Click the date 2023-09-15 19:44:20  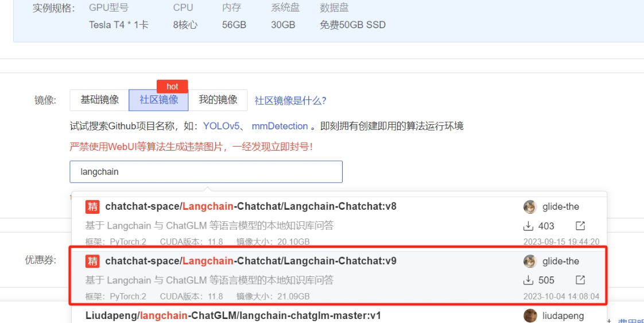pyautogui.click(x=561, y=241)
